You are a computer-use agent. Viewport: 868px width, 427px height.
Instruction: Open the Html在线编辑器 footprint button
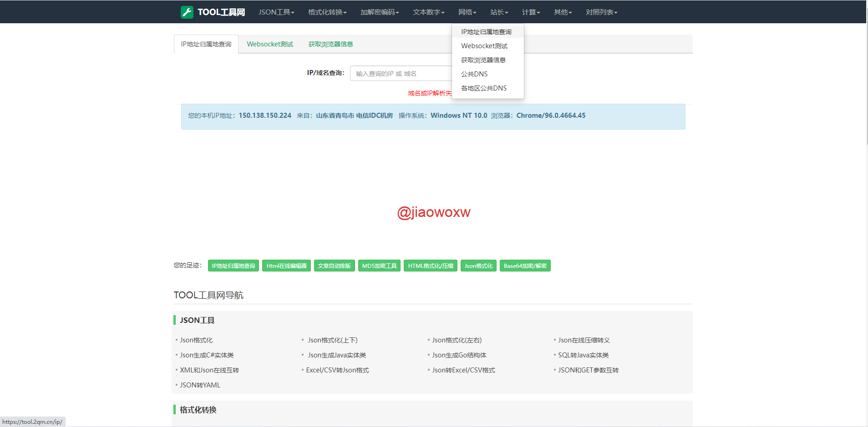287,266
